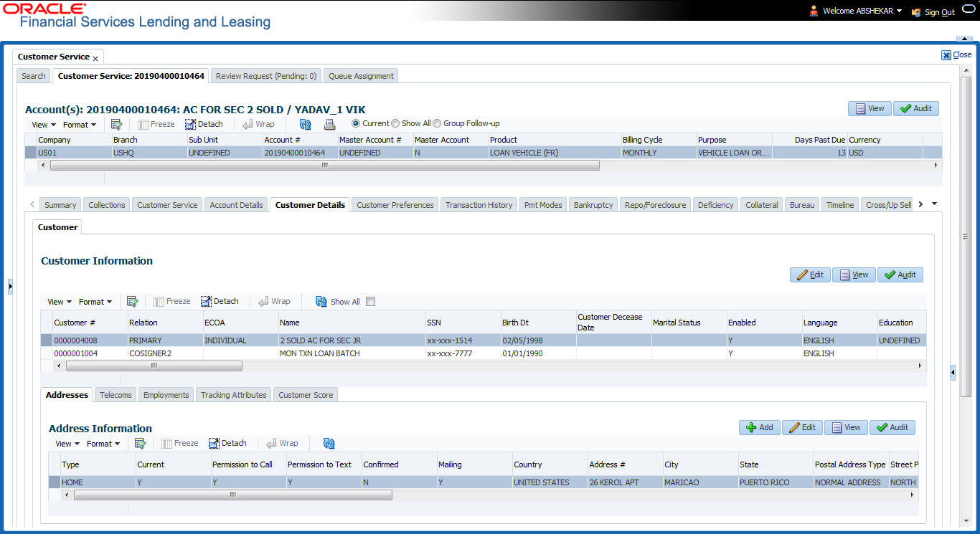Switch to the Telecoms sub-tab
This screenshot has width=980, height=534.
(116, 395)
